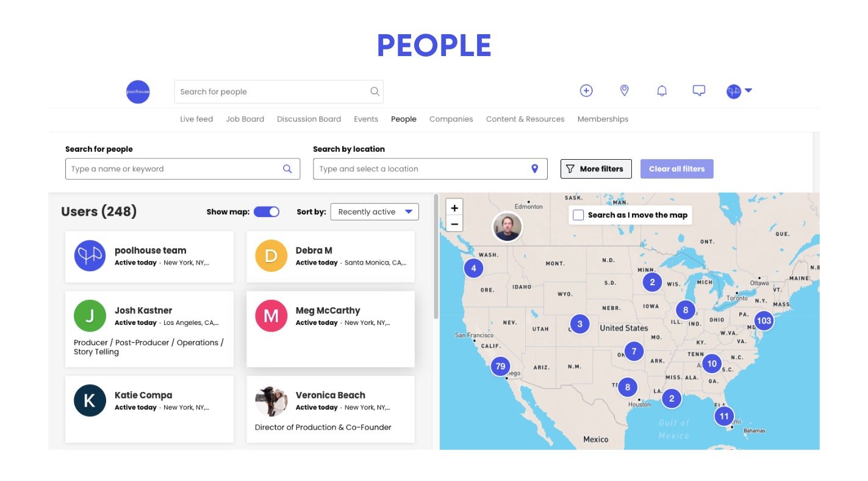Go to the Memberships tab

point(603,119)
